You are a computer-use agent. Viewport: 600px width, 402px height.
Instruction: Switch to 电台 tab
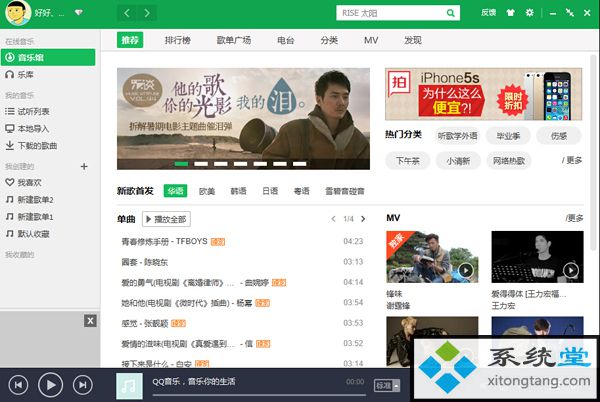coord(286,40)
